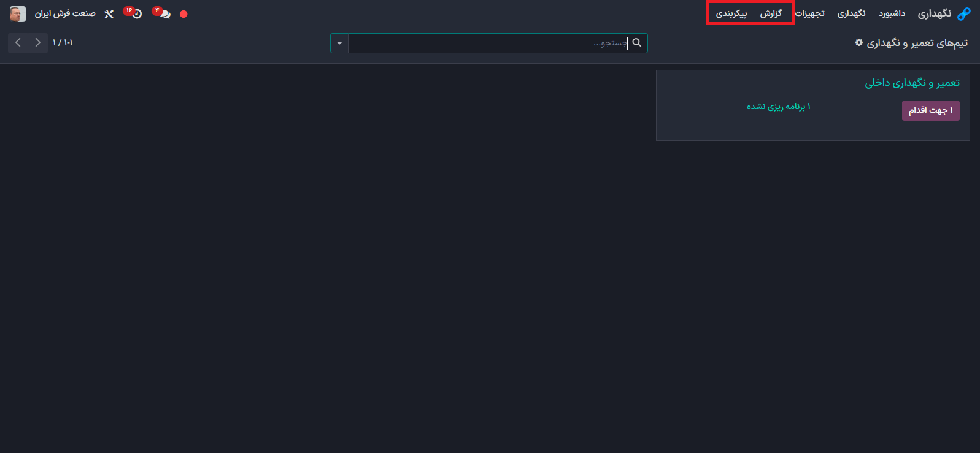Open gear icon beside تیم‌های تعمیر و نگهداری
Viewport: 980px width, 453px height.
tap(859, 42)
